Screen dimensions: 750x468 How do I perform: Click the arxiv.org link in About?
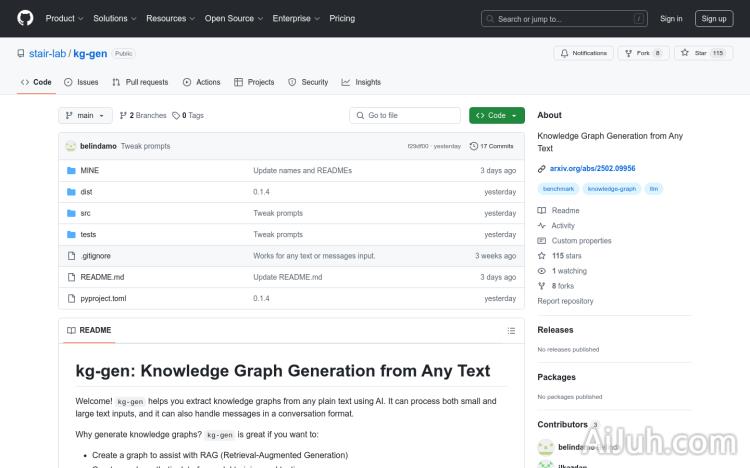592,169
